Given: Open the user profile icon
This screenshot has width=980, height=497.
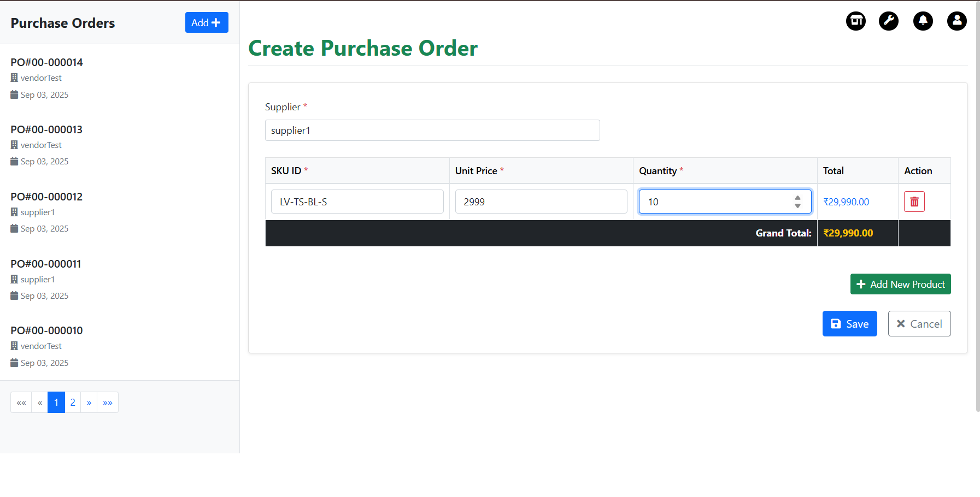Looking at the screenshot, I should pyautogui.click(x=956, y=21).
